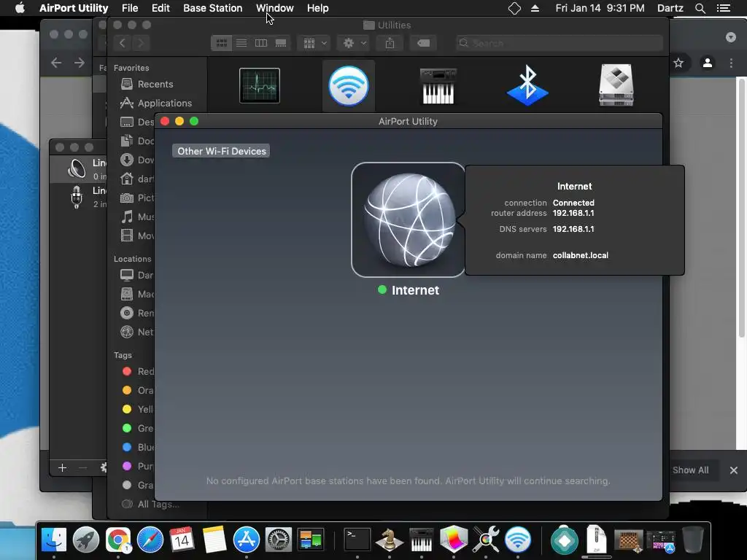Open Terminal from the Dock
This screenshot has width=747, height=560.
pos(357,540)
